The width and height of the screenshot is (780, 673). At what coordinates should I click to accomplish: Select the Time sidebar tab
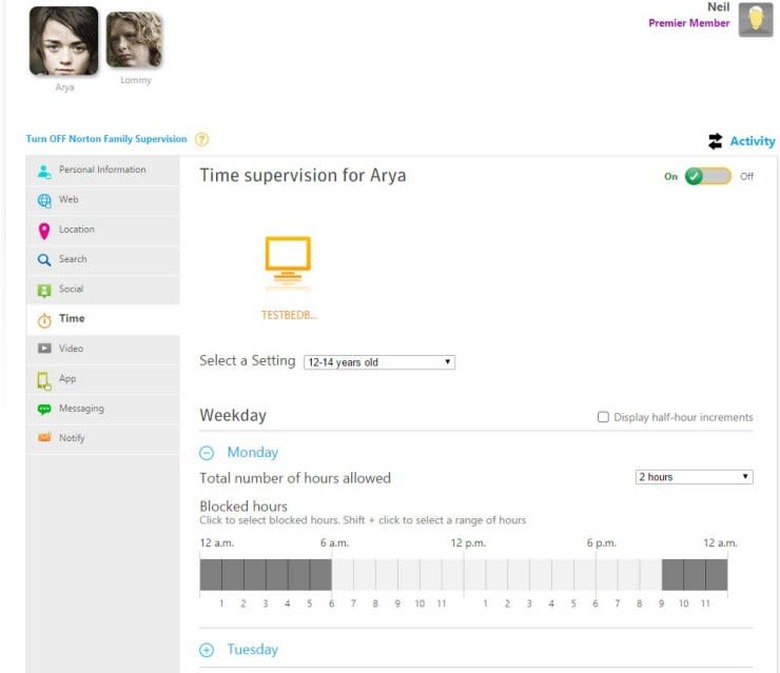pyautogui.click(x=72, y=319)
